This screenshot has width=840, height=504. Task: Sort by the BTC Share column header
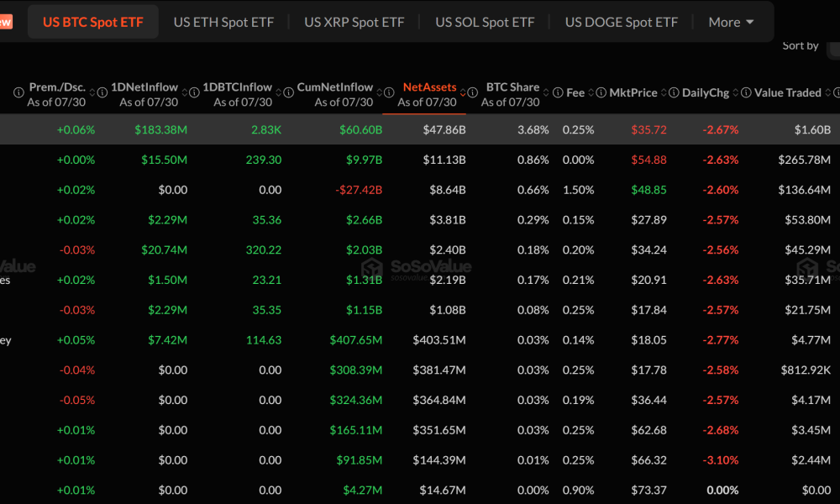click(x=512, y=87)
